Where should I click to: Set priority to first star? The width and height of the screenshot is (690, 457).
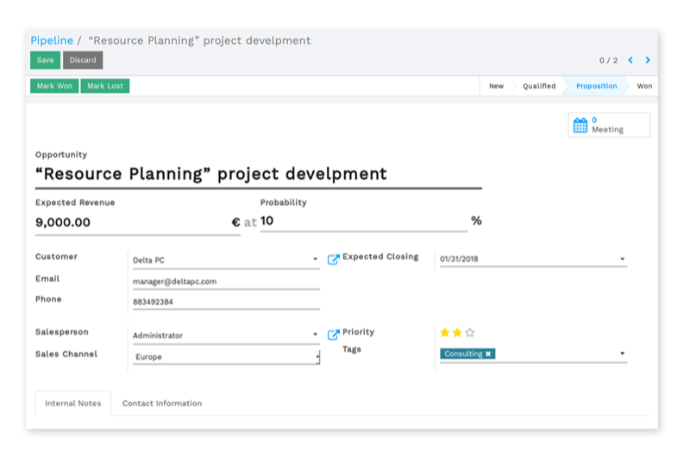coord(445,332)
